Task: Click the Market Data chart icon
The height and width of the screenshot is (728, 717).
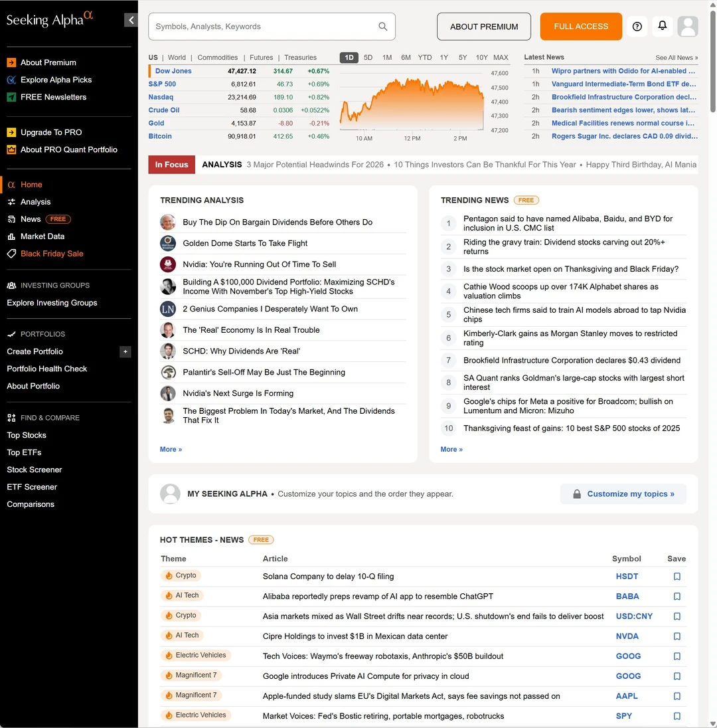Action: click(11, 236)
